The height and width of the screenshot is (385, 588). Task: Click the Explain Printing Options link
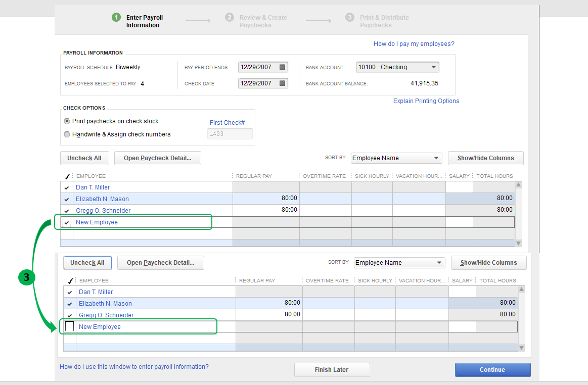pos(426,101)
